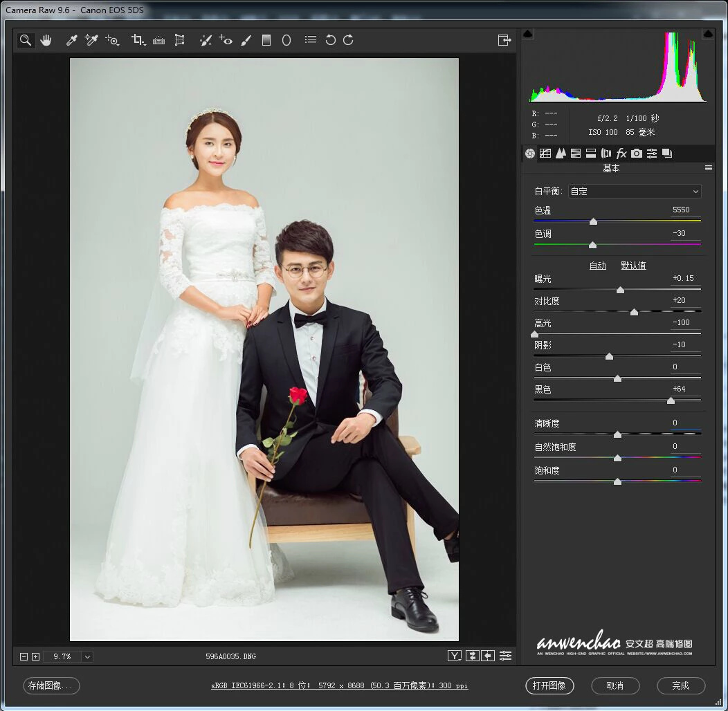
Task: Select the Zoom tool
Action: click(x=26, y=40)
